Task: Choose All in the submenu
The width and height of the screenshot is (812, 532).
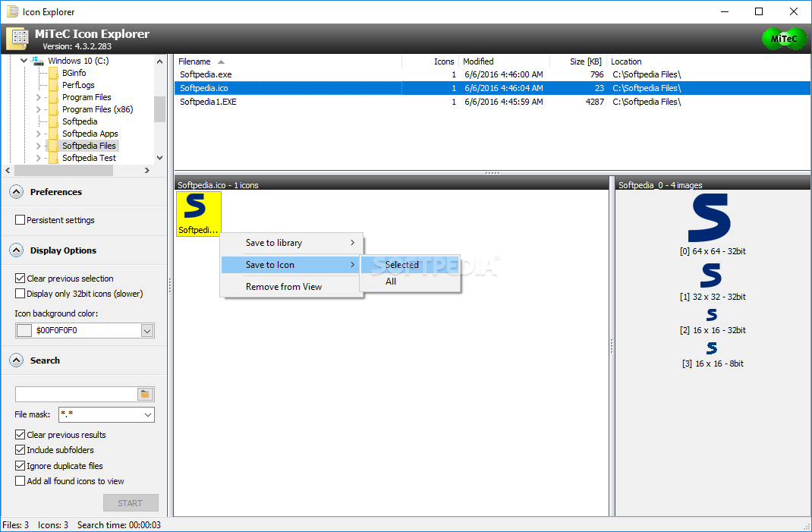Action: tap(410, 282)
